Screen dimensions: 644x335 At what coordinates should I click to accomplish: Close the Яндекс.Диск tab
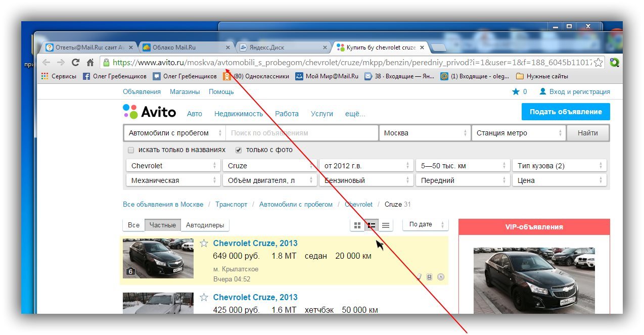(326, 47)
